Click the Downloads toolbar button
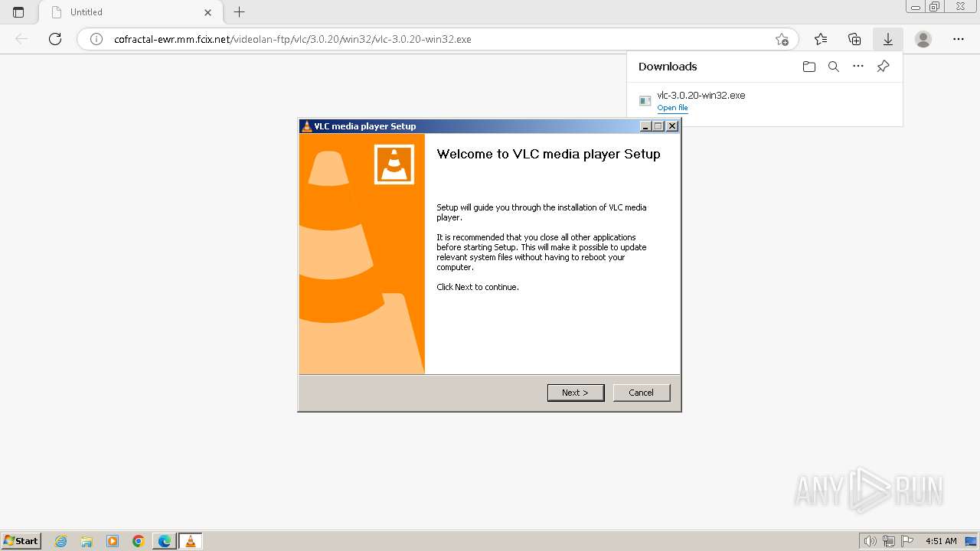This screenshot has height=551, width=980. coord(888,39)
